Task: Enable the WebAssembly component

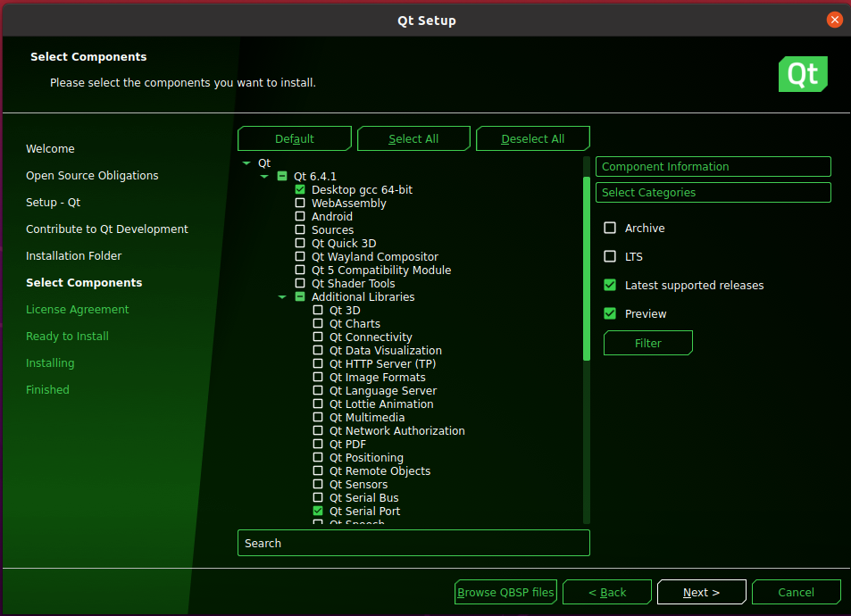Action: [300, 203]
